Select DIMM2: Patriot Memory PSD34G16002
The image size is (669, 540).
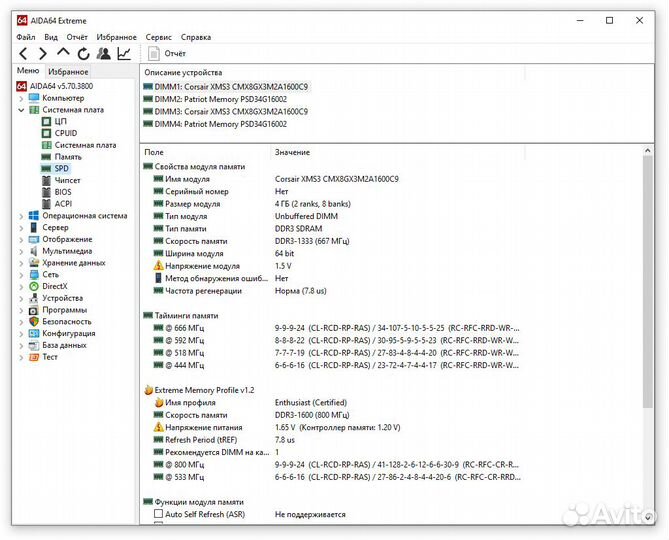tap(220, 99)
